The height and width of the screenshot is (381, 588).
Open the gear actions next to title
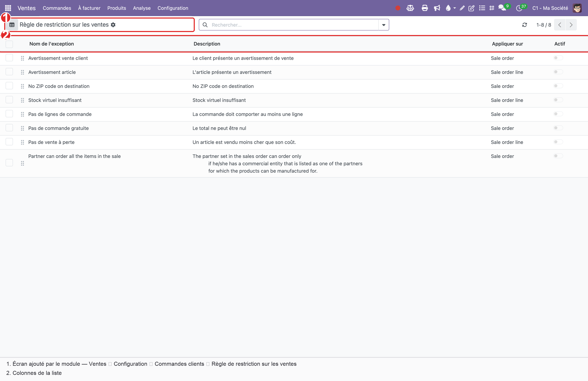coord(113,25)
